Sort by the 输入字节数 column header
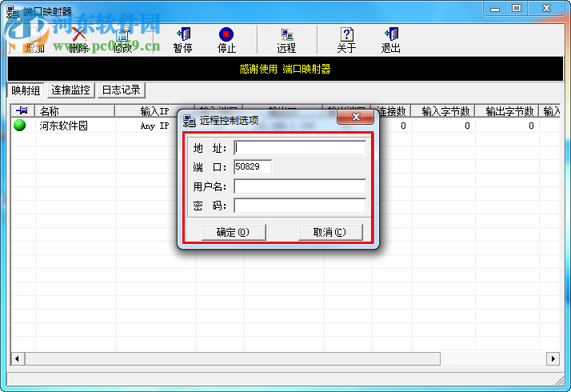The width and height of the screenshot is (571, 392). (x=443, y=110)
